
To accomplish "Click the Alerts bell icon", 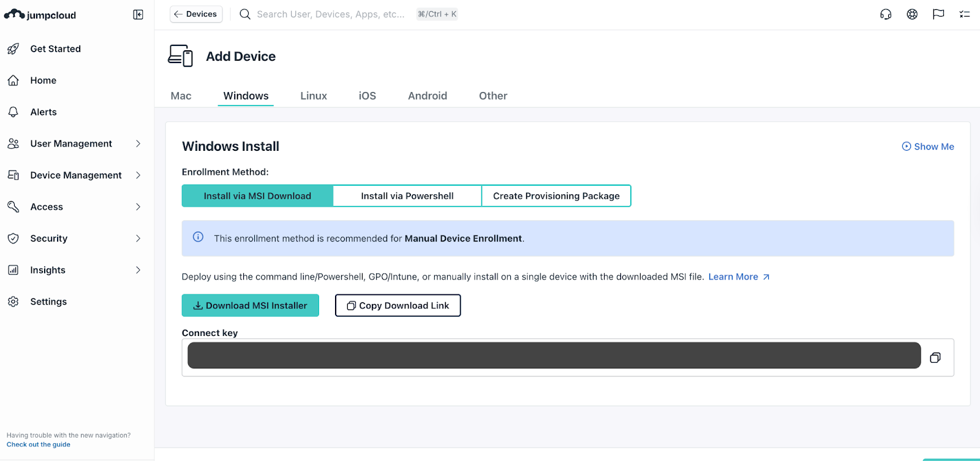I will pos(13,112).
